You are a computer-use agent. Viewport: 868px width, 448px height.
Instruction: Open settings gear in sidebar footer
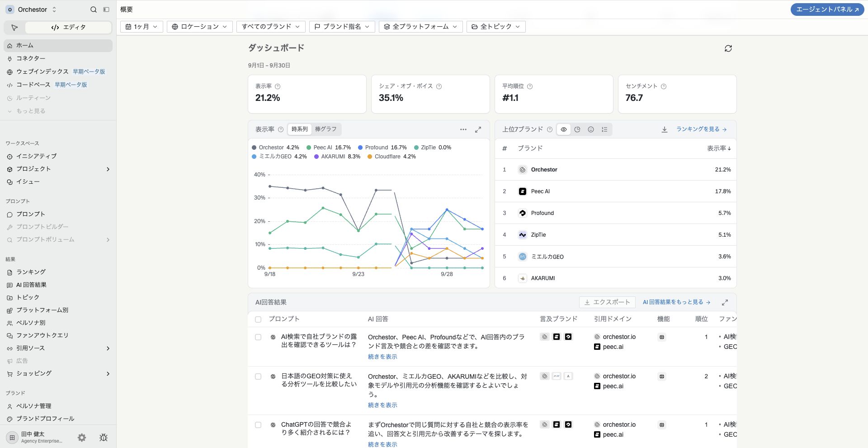(82, 438)
